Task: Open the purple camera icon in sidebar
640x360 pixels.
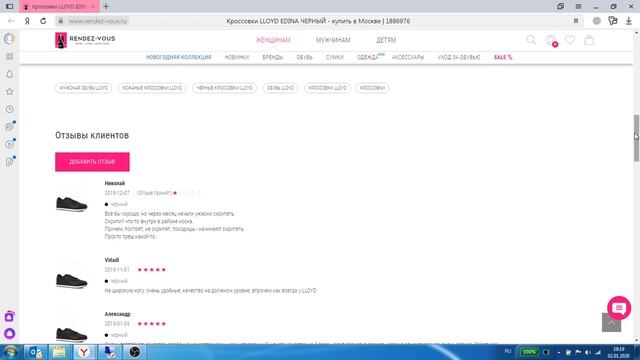Action: click(x=9, y=316)
